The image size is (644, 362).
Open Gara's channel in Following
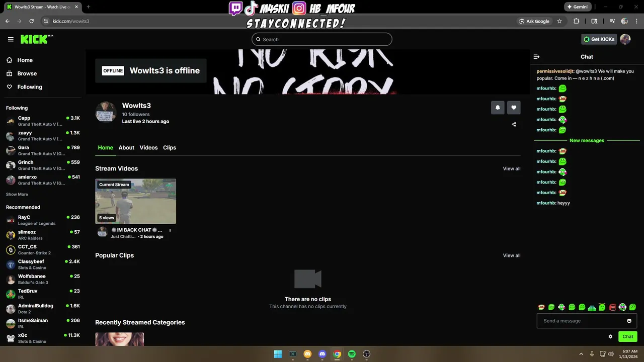43,150
